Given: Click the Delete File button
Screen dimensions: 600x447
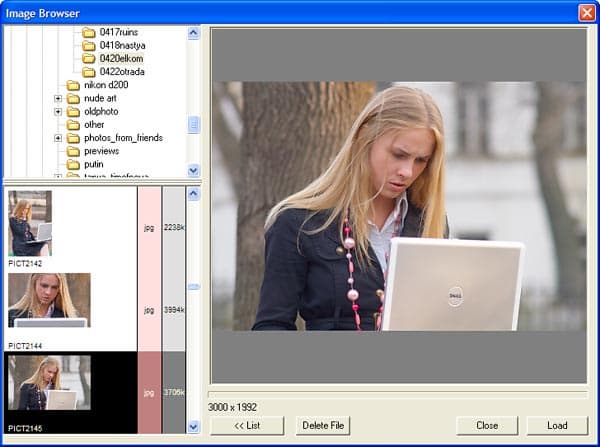Looking at the screenshot, I should 323,426.
